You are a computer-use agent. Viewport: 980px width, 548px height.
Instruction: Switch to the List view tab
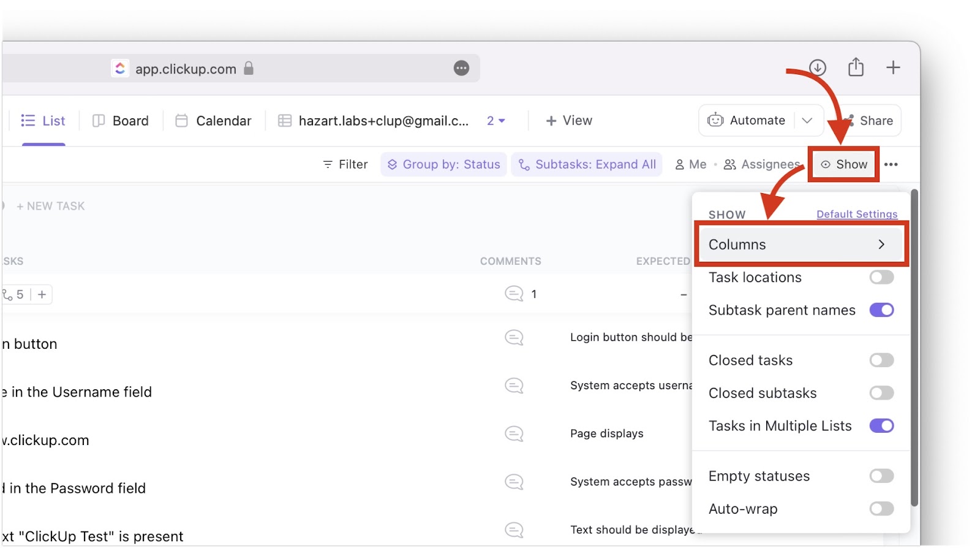[43, 121]
